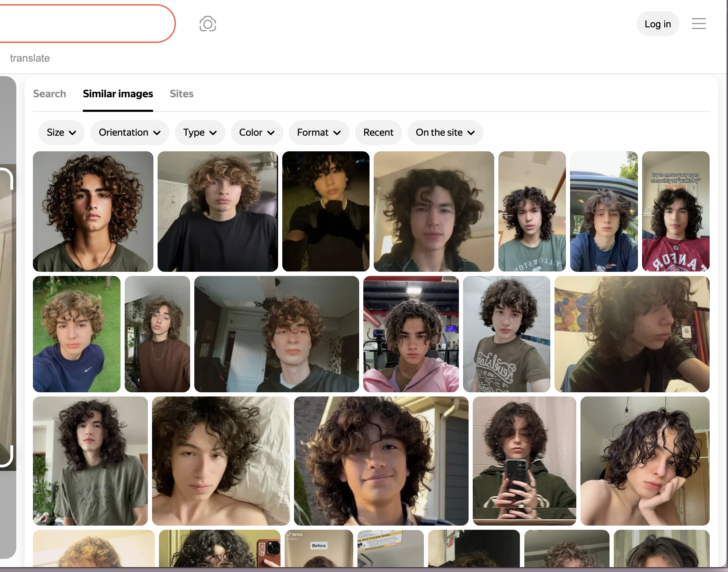The height and width of the screenshot is (572, 728).
Task: Open the Color filter dropdown
Action: click(257, 133)
